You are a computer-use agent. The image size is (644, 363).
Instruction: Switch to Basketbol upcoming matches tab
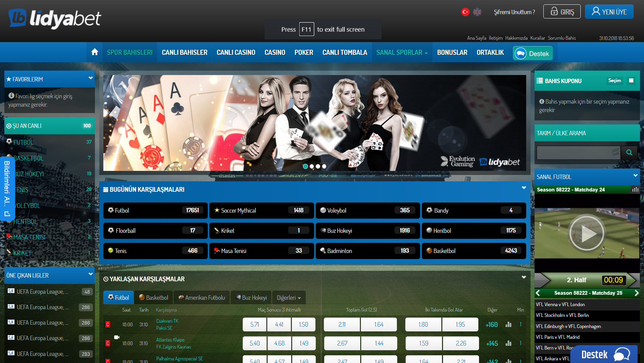click(x=154, y=298)
